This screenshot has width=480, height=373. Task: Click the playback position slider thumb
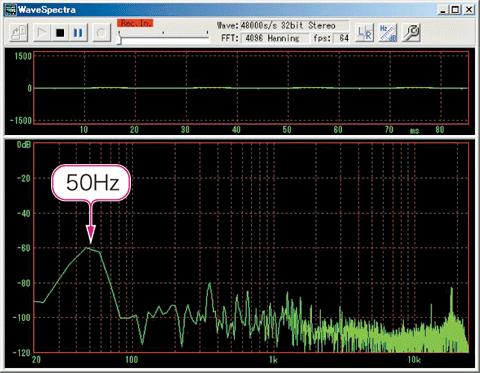119,39
